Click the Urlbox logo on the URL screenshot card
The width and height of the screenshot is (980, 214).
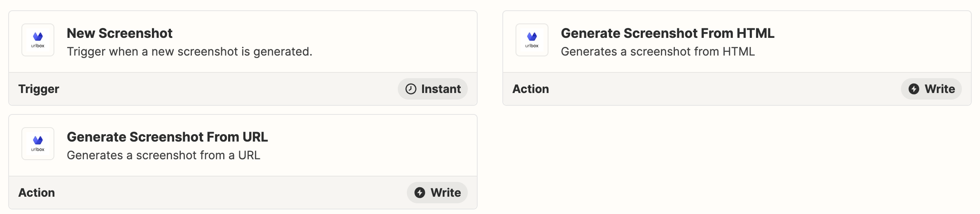[38, 144]
